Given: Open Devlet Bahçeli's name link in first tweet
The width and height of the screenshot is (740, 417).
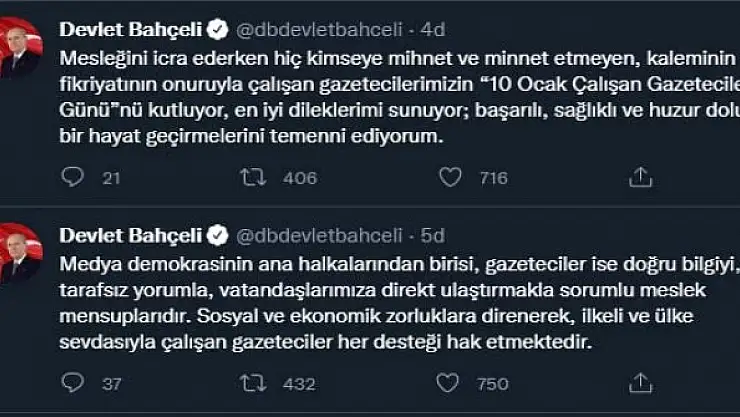Looking at the screenshot, I should click(131, 28).
